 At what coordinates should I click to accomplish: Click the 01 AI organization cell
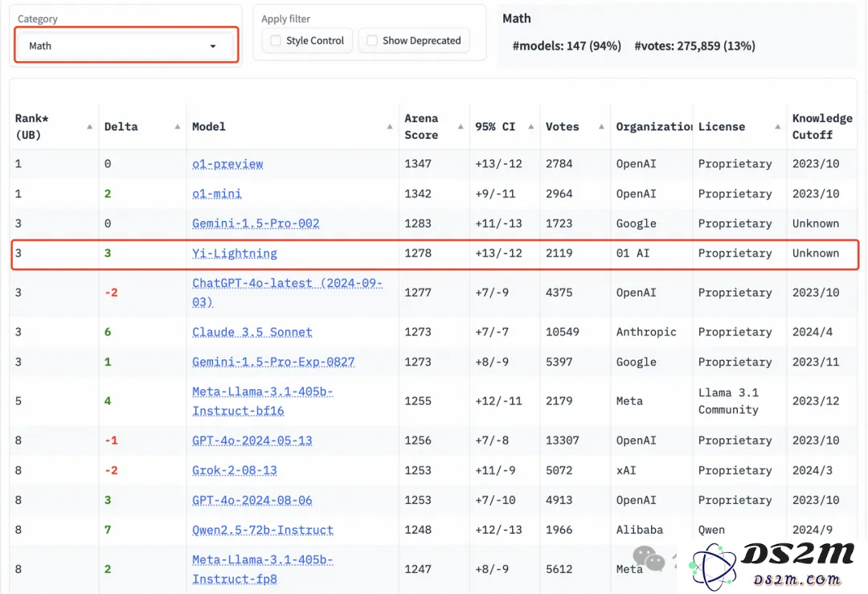(633, 253)
